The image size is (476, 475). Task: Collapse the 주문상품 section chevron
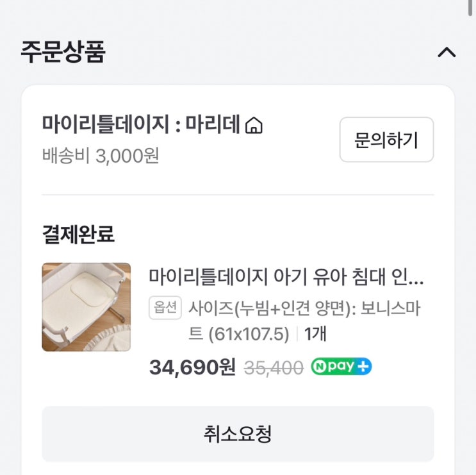pos(447,53)
